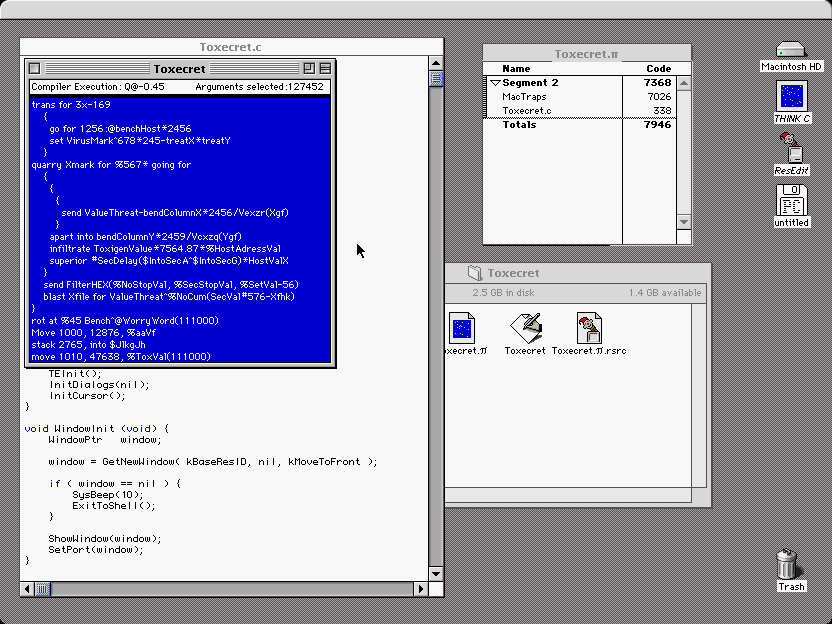Image resolution: width=832 pixels, height=624 pixels.
Task: Click the folder icon in Toxecret folder title
Action: point(474,273)
